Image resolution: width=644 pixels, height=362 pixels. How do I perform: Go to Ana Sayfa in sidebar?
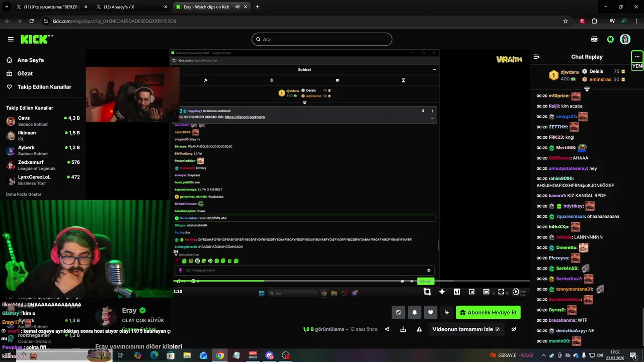[x=30, y=60]
